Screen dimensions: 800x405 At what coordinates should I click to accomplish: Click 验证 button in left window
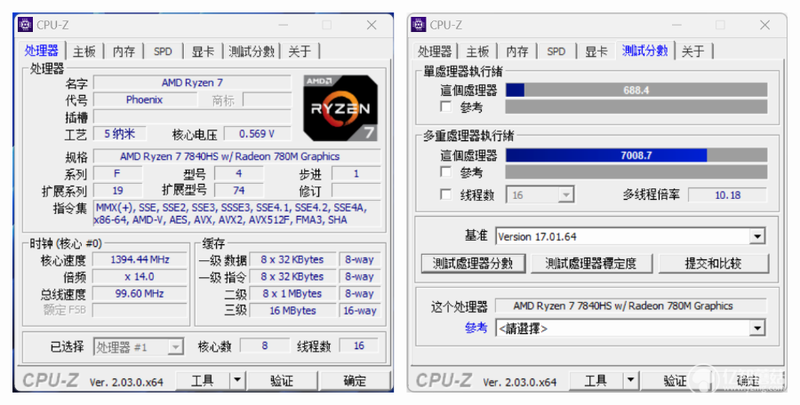[x=282, y=381]
